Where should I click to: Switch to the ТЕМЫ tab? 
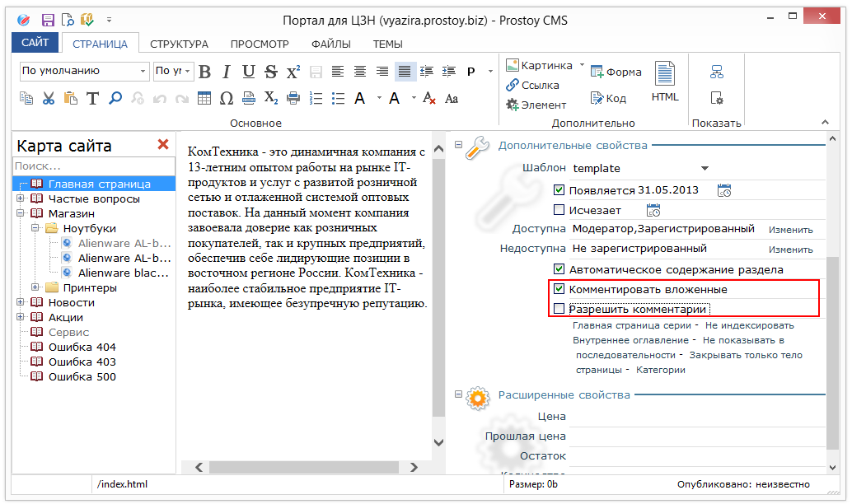pyautogui.click(x=387, y=44)
